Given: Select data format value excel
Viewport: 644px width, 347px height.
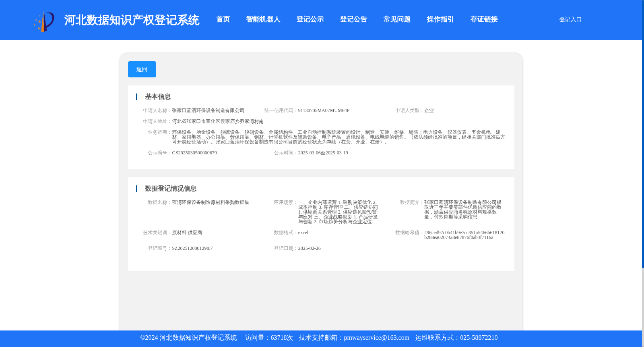Looking at the screenshot, I should coord(303,233).
